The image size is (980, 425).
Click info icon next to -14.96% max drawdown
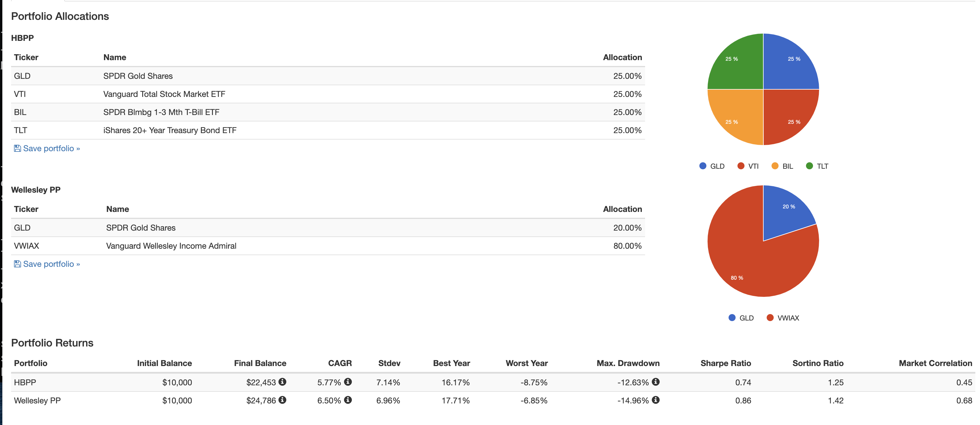click(656, 400)
